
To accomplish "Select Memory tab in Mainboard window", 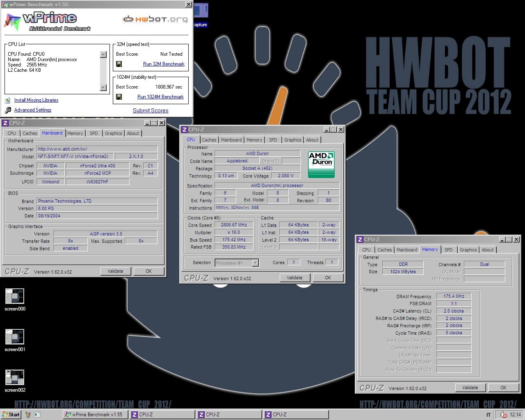I will (x=75, y=133).
